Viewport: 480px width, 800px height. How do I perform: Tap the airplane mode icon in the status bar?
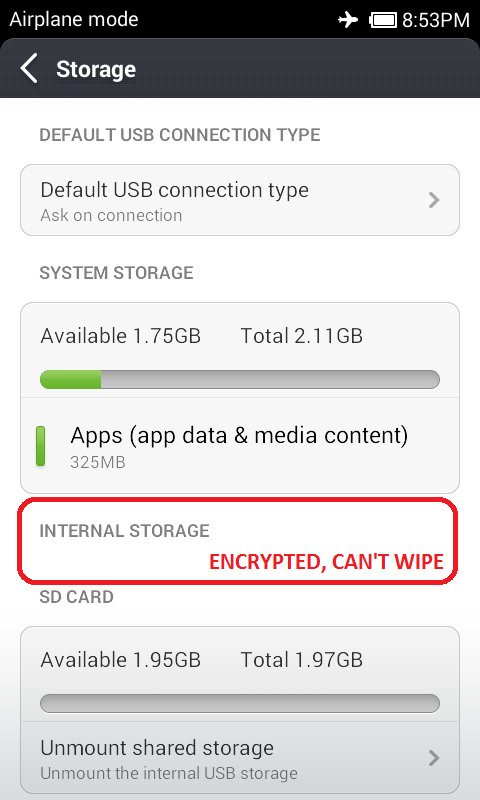point(348,20)
